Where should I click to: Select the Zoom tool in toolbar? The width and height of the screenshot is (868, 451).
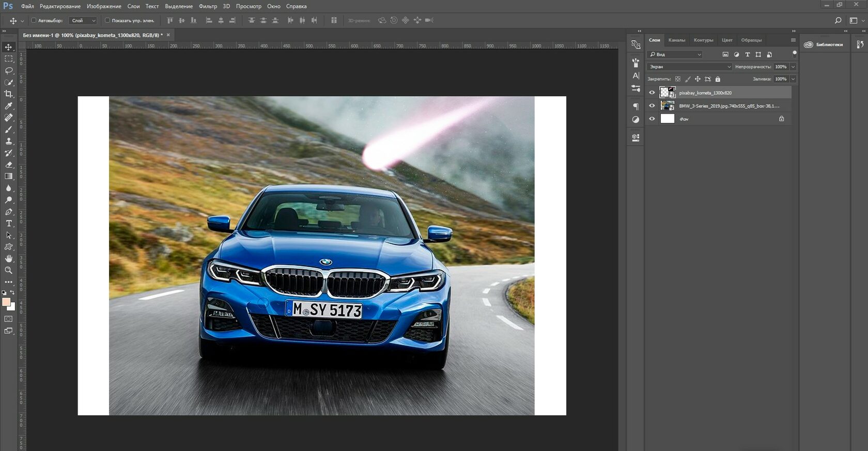click(x=9, y=270)
